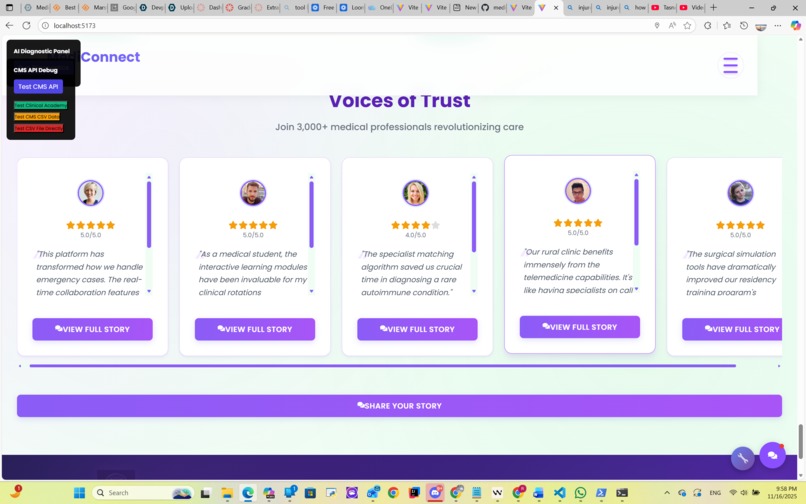Image resolution: width=806 pixels, height=504 pixels.
Task: Open browser Settings and more ellipsis
Action: tap(778, 25)
